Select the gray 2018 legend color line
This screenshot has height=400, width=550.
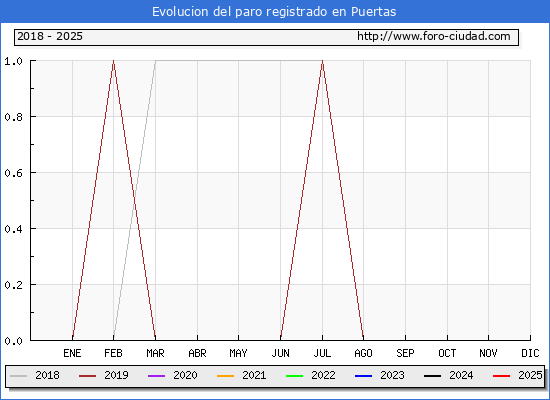[19, 376]
